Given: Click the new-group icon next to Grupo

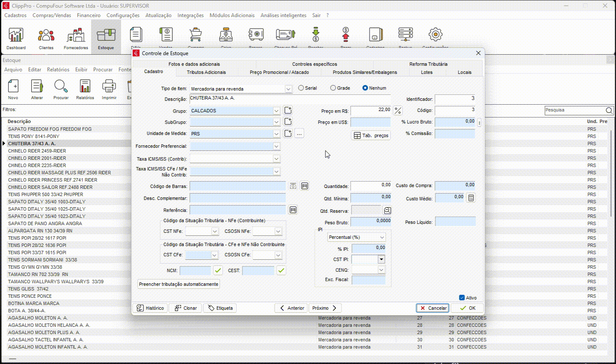Looking at the screenshot, I should 288,110.
